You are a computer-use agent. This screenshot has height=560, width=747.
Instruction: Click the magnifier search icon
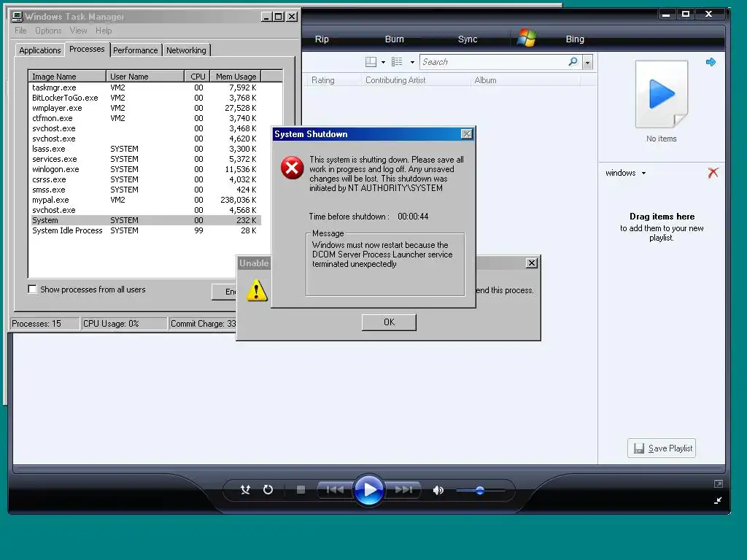tap(573, 61)
